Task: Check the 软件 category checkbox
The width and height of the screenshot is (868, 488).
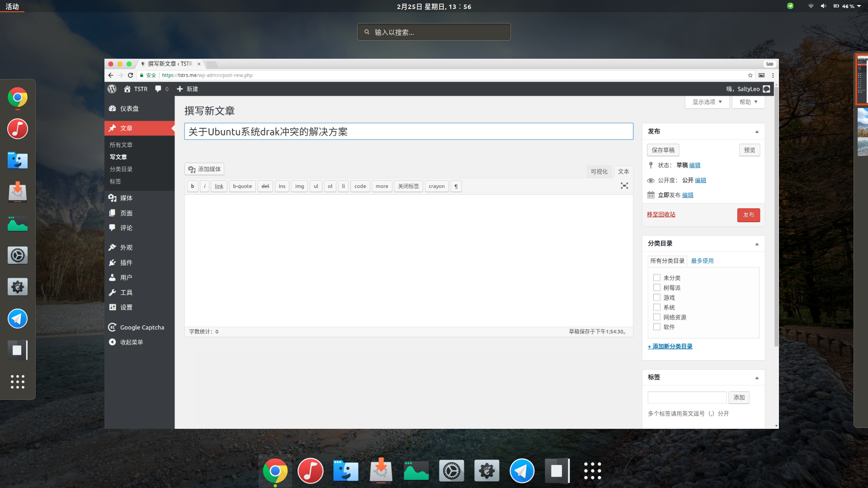Action: (657, 327)
